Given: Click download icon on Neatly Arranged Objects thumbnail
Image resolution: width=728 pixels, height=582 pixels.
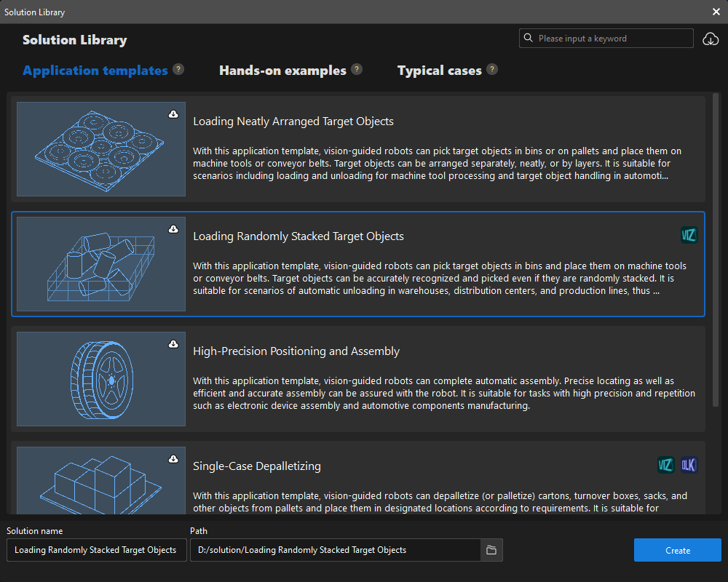Looking at the screenshot, I should (x=173, y=114).
